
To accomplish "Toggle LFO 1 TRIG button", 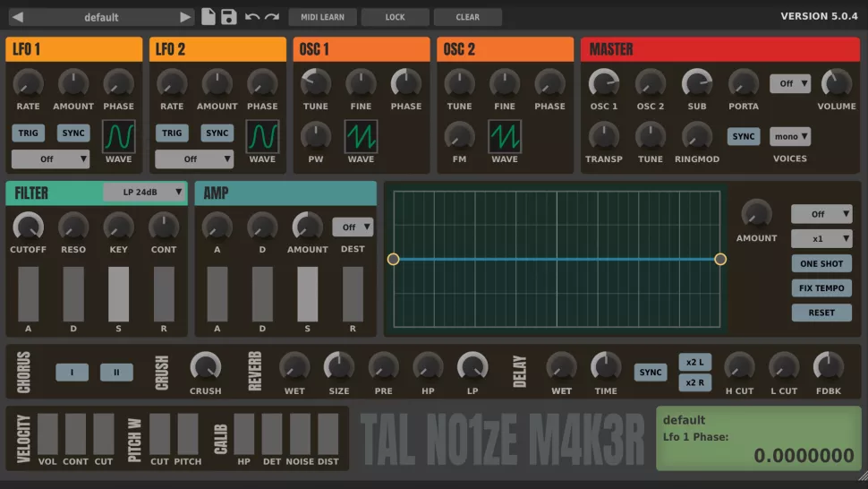I will pos(29,133).
